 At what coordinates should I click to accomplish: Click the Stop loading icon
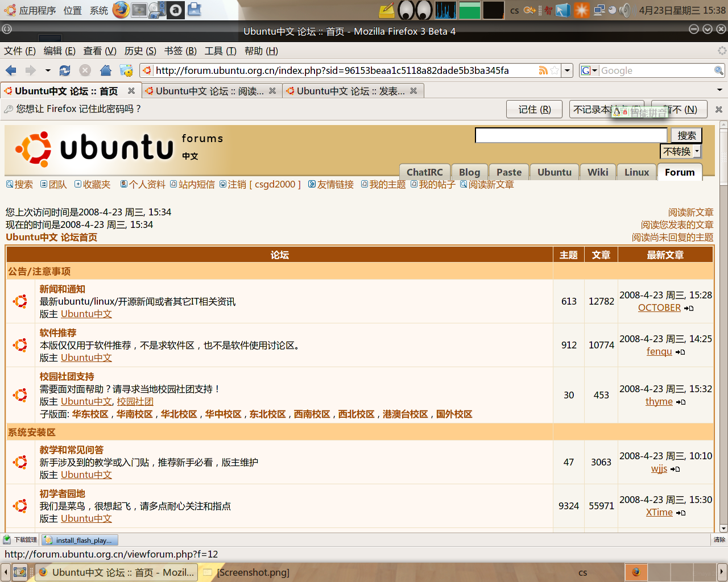85,70
